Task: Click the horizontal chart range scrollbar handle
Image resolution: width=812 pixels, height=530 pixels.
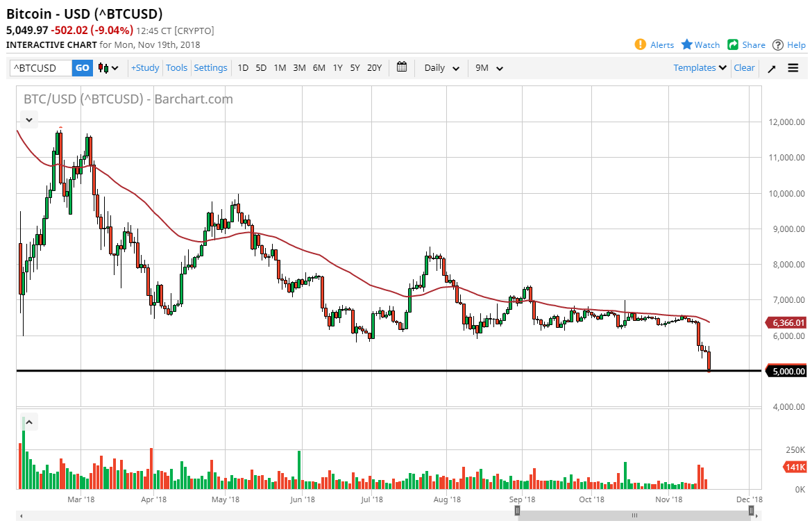Action: pos(634,515)
